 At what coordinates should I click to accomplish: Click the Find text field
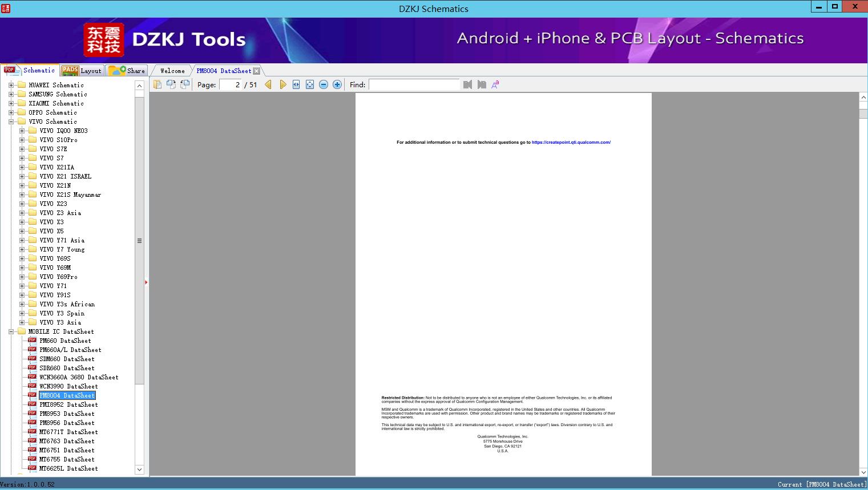pos(414,84)
